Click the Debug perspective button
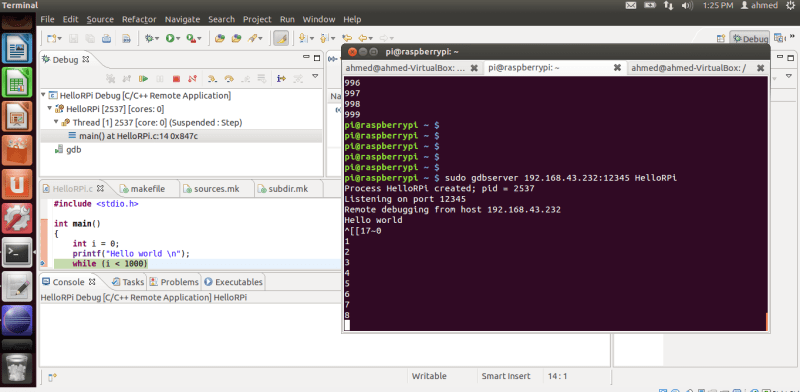 [750, 38]
